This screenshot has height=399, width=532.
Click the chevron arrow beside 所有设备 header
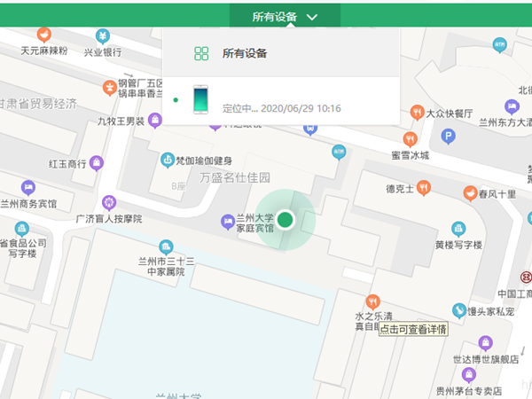pos(312,16)
